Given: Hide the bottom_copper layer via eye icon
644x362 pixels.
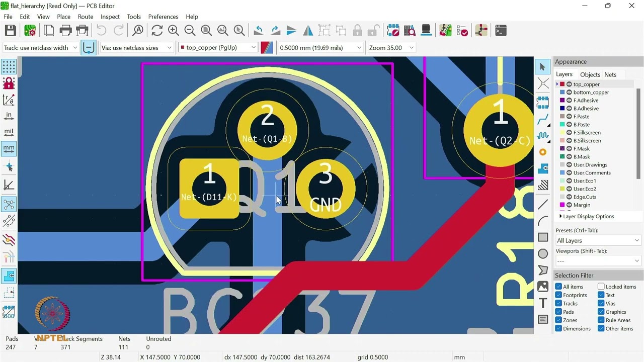Looking at the screenshot, I should (569, 93).
